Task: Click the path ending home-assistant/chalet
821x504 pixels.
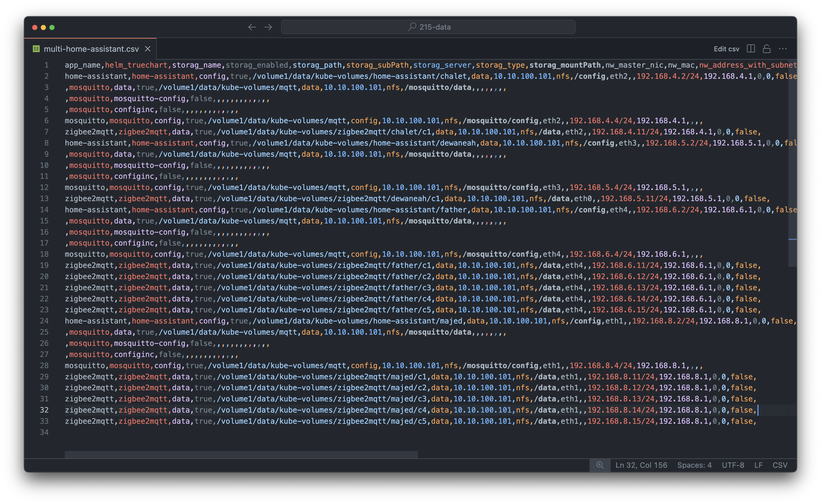Action: click(360, 76)
